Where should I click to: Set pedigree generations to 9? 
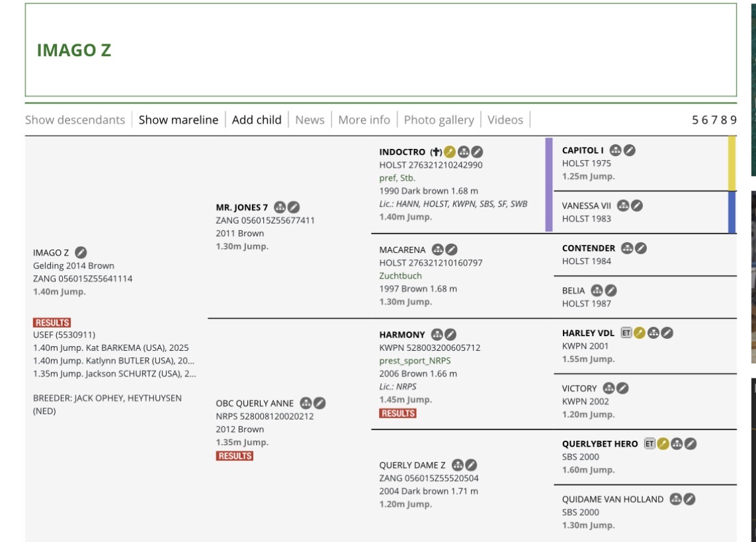pos(733,120)
